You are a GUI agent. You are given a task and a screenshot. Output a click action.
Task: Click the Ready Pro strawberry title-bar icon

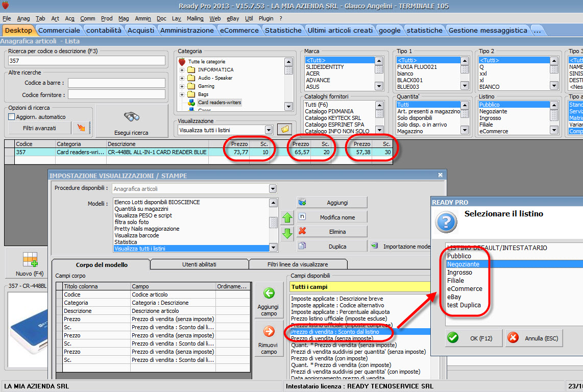(x=5, y=5)
